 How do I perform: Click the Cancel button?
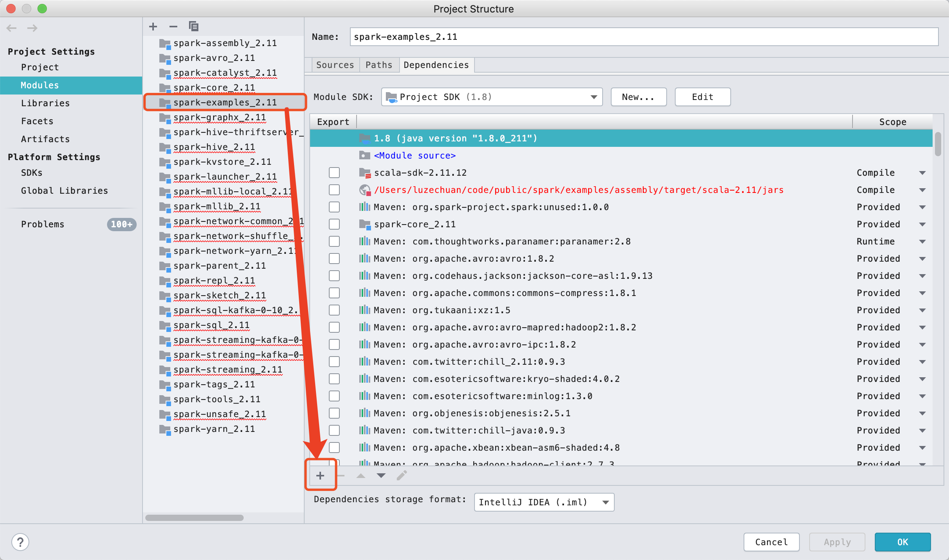click(x=771, y=542)
